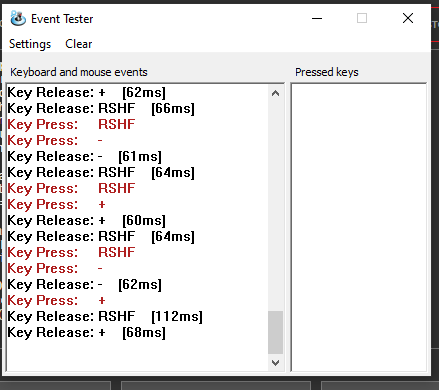Click the scrollbar down arrow in events list
This screenshot has width=439, height=390.
[275, 362]
